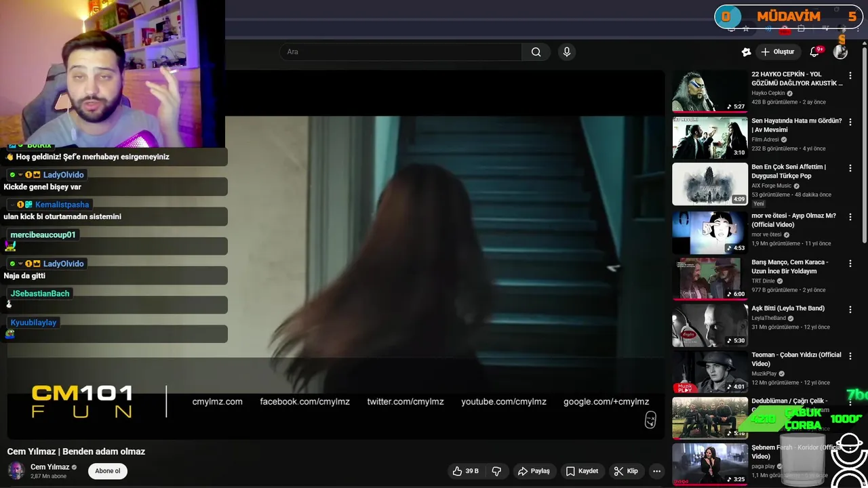Open options menu for the Hayko Cepkin video
This screenshot has width=868, height=488.
click(850, 76)
